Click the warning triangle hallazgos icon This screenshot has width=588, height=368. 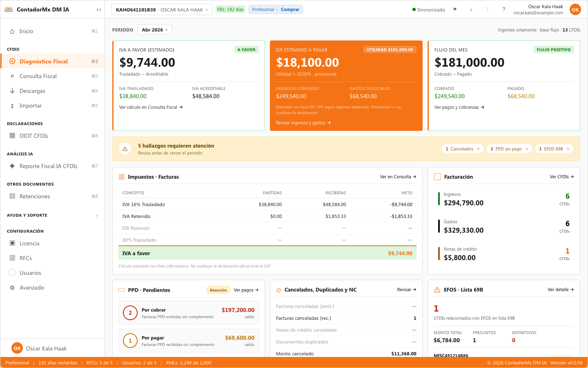[x=125, y=149]
